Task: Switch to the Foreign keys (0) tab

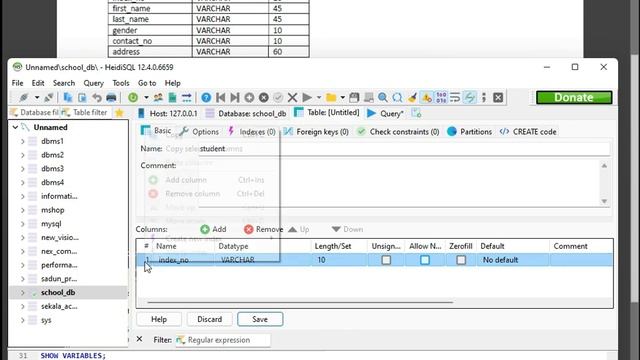Action: tap(316, 132)
